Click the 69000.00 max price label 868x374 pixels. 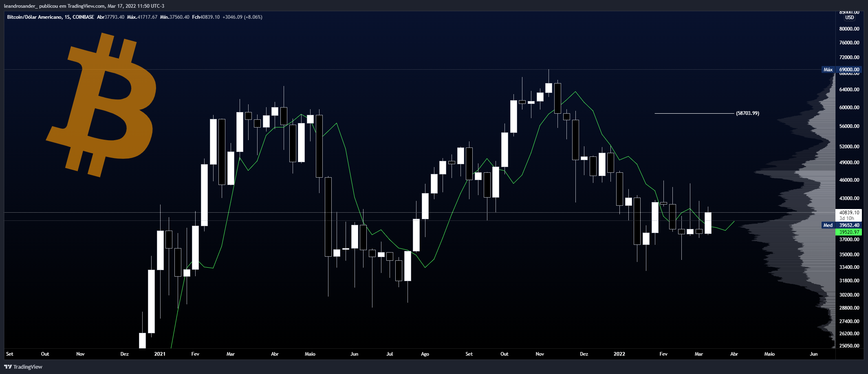pos(849,70)
